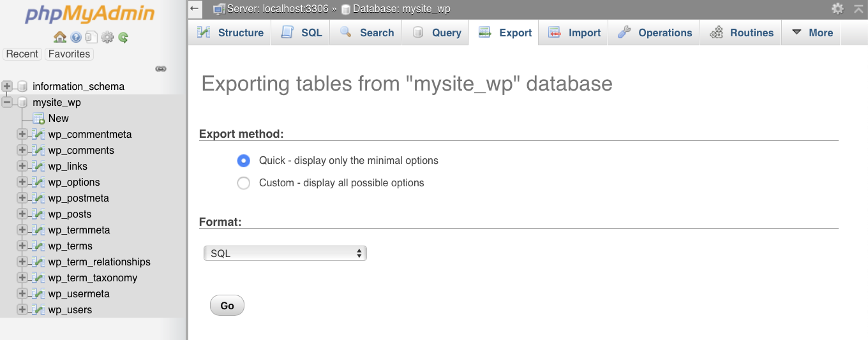Image resolution: width=868 pixels, height=340 pixels.
Task: Select the Custom export method radio
Action: click(243, 183)
